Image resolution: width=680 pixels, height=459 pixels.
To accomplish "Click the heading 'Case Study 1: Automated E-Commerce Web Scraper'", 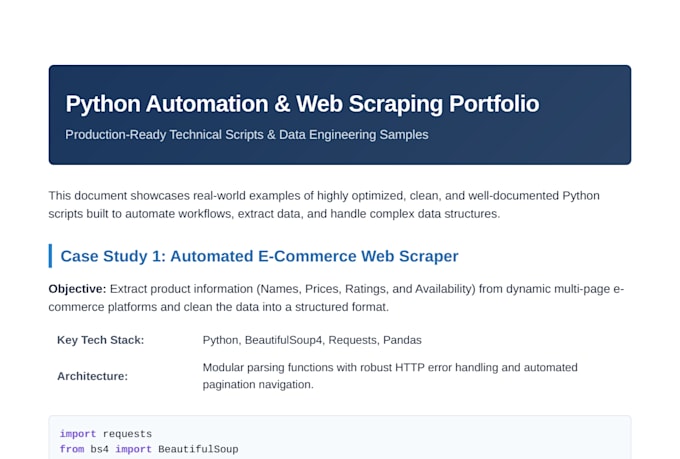I will point(259,256).
